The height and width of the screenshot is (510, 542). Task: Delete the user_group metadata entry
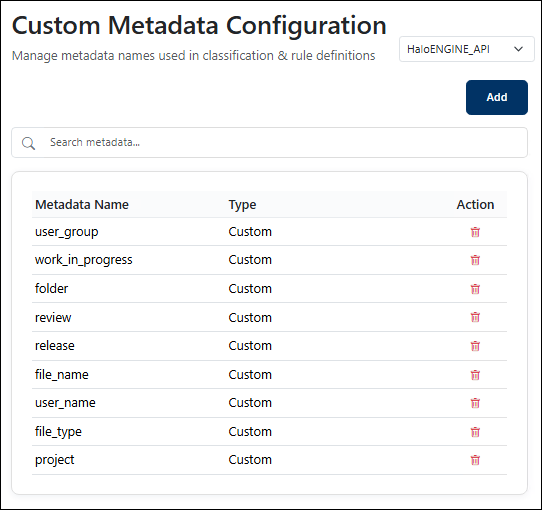click(x=475, y=232)
